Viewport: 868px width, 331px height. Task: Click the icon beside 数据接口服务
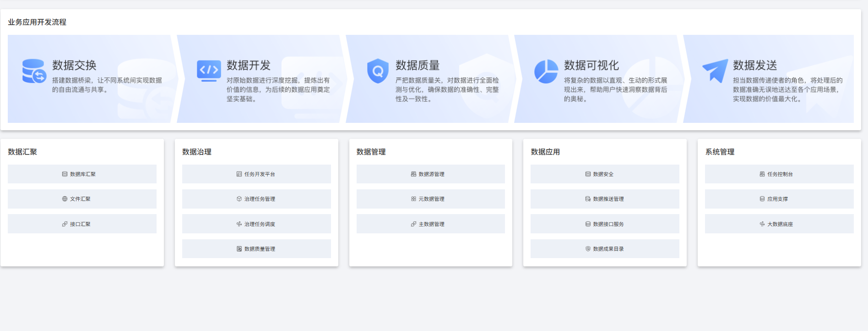click(x=588, y=224)
